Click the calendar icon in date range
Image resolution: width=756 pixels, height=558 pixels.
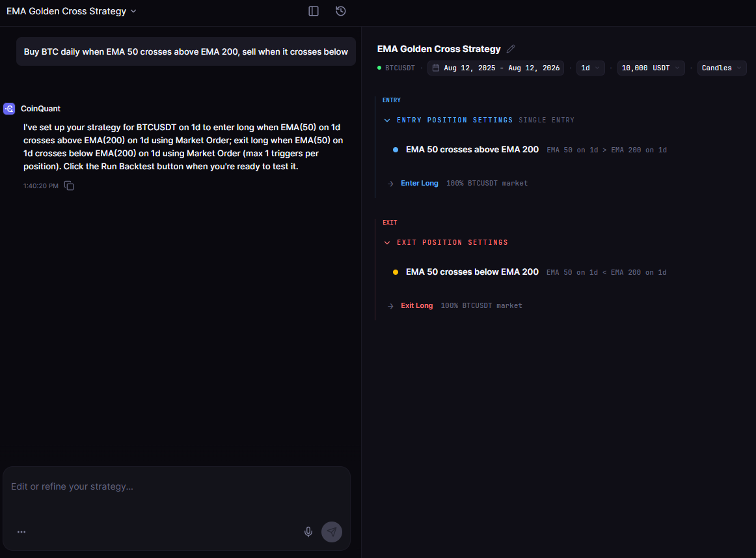click(x=436, y=68)
